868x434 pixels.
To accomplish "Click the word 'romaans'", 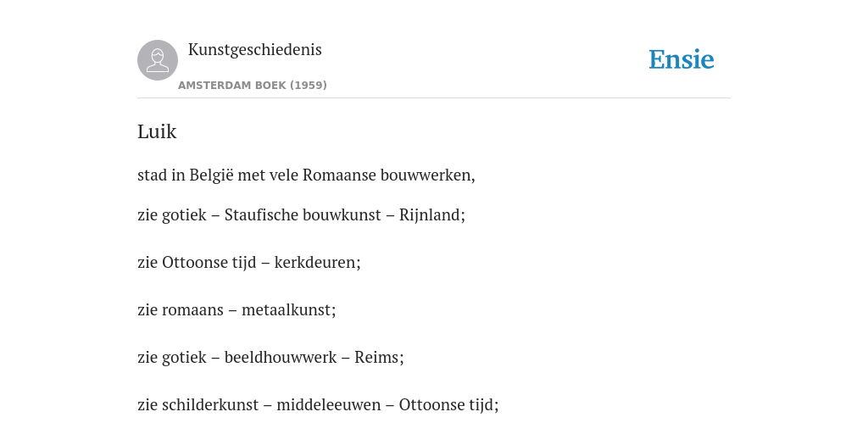I will click(x=192, y=310).
